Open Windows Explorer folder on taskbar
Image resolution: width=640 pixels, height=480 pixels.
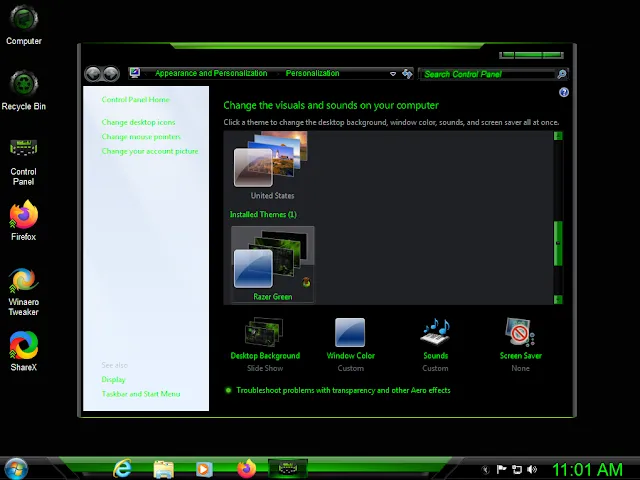tap(163, 469)
